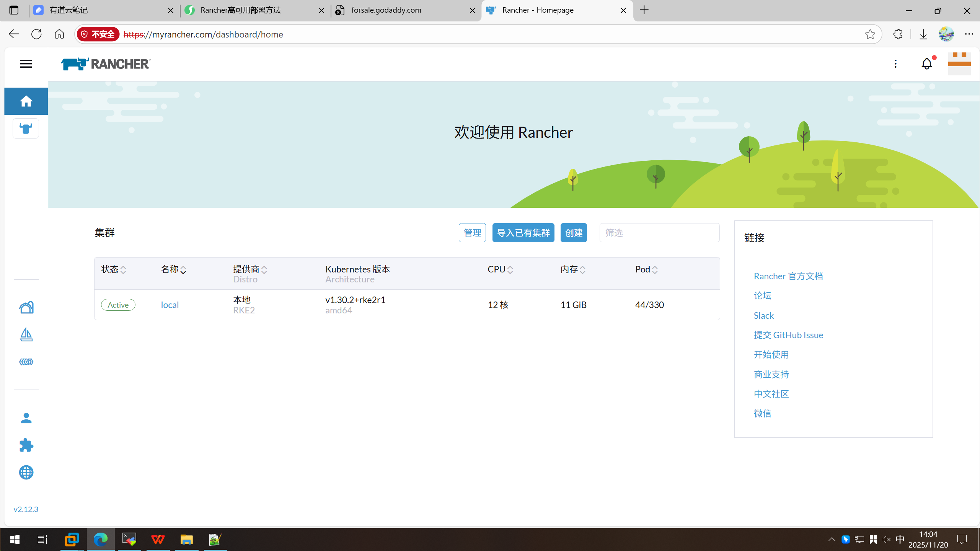The height and width of the screenshot is (551, 980).
Task: Sort clusters by CPU column
Action: click(500, 269)
